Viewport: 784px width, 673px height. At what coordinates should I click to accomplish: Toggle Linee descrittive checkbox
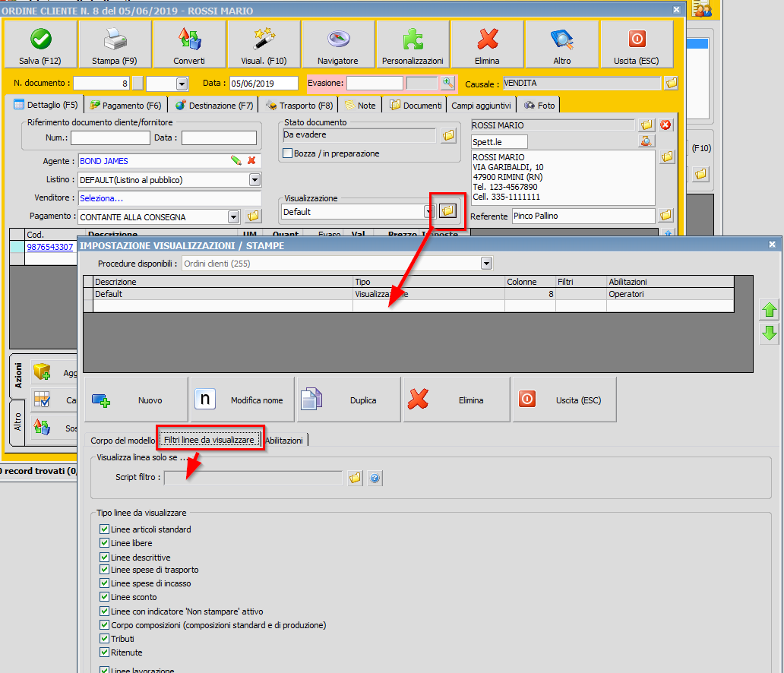105,557
